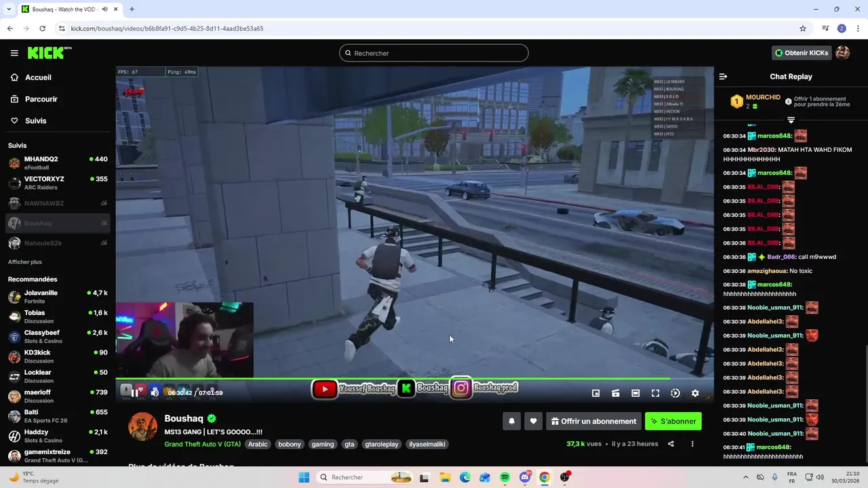Open the video more-options menu
This screenshot has height=488, width=868.
[x=692, y=444]
